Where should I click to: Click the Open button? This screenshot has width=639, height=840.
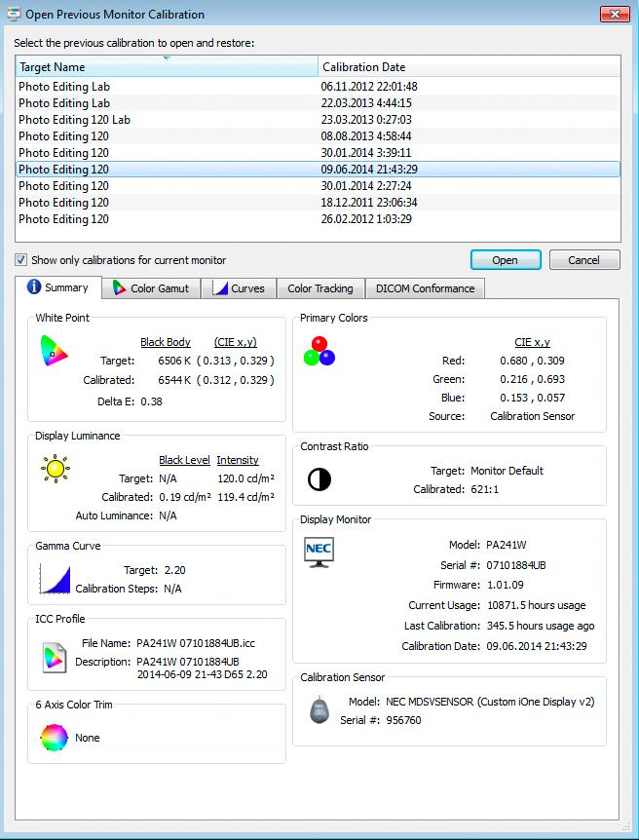click(x=506, y=260)
